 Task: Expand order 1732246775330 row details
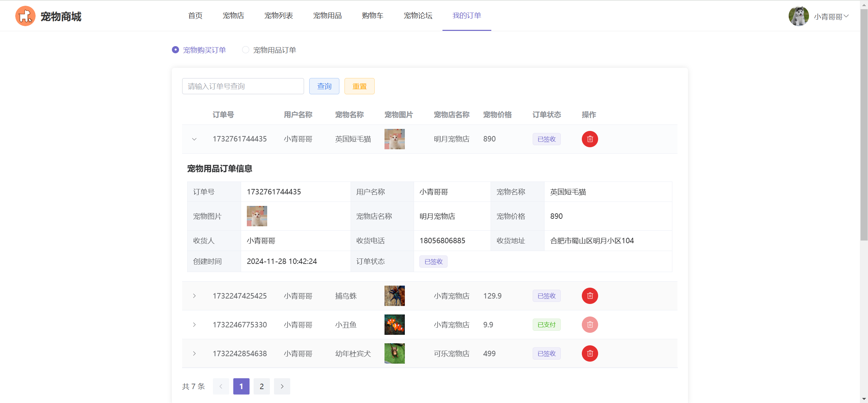point(194,325)
